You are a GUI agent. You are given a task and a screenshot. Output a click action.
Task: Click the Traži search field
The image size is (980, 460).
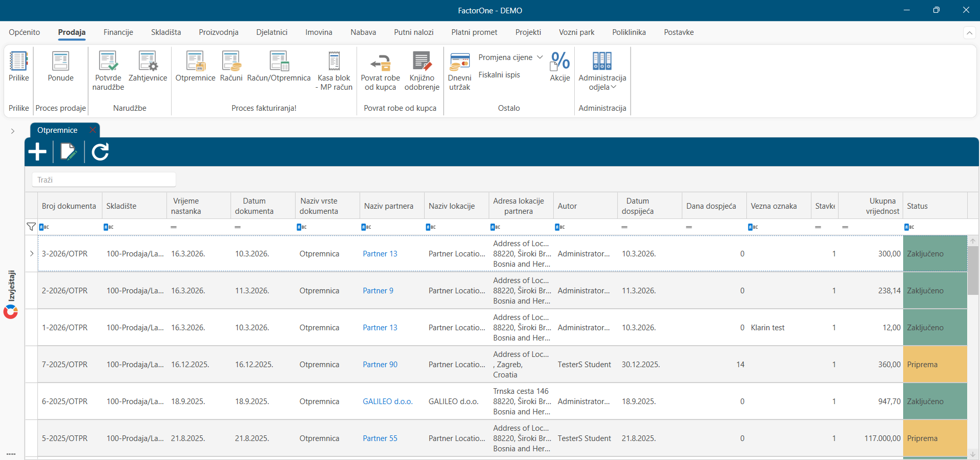(x=104, y=180)
